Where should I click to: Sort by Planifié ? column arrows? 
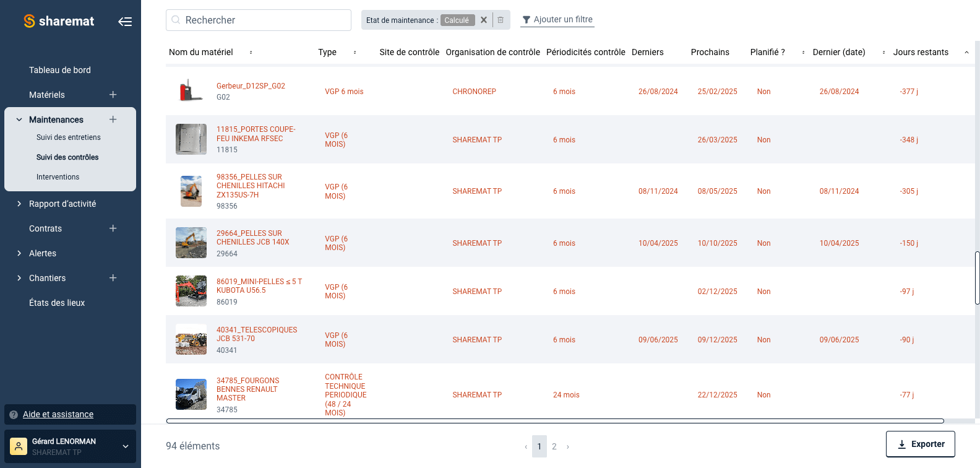coord(803,53)
